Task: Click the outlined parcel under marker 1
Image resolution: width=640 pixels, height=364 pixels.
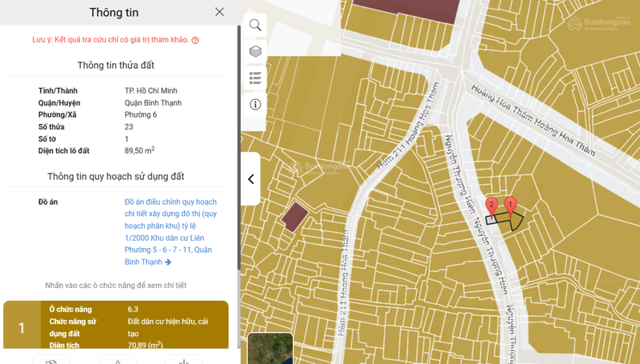Action: [516, 222]
